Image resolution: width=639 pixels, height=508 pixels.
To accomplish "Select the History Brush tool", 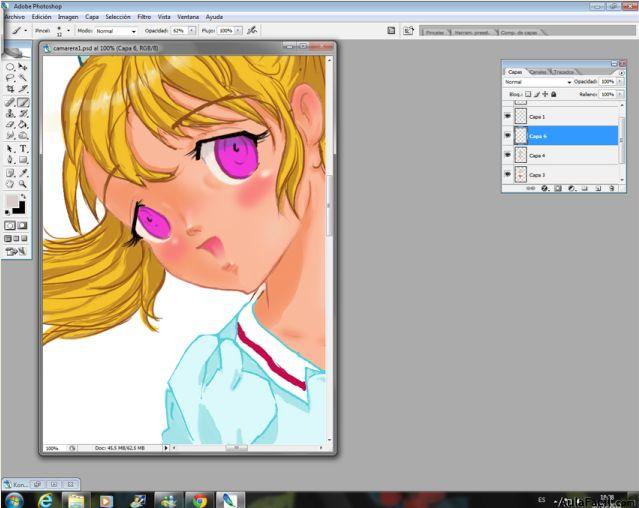I will coord(23,113).
